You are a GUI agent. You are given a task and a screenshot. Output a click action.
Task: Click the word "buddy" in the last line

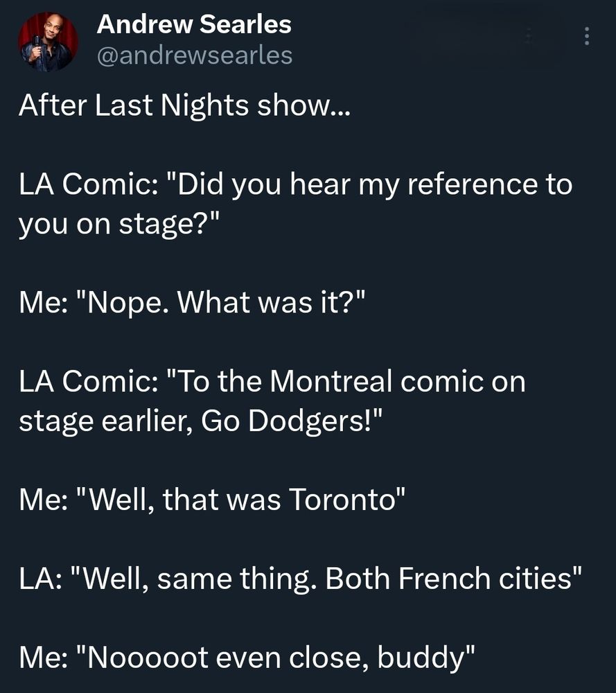[421, 658]
